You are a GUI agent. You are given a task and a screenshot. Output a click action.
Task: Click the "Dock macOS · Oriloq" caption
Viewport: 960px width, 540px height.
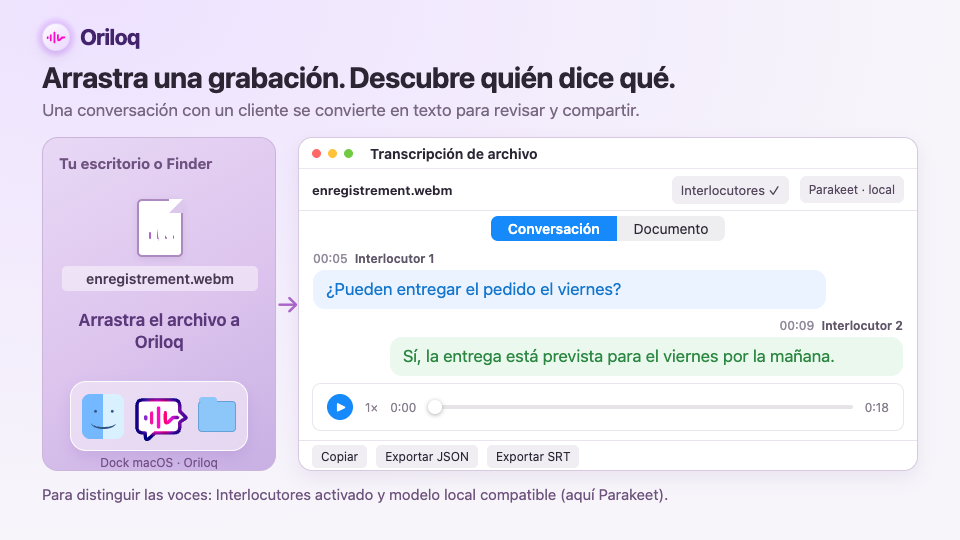[159, 462]
